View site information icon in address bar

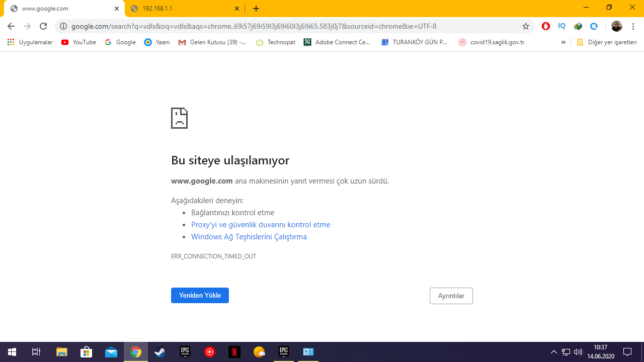pos(63,26)
